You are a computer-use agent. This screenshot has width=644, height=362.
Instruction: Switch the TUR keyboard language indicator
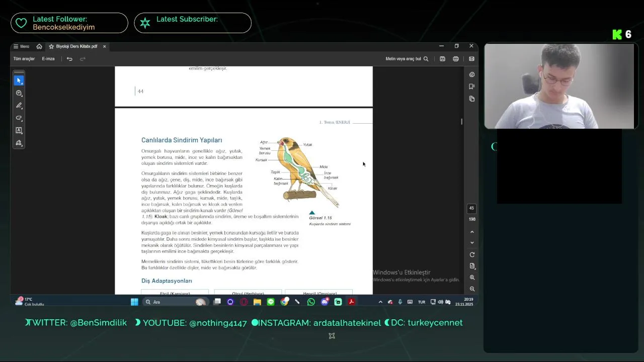422,302
